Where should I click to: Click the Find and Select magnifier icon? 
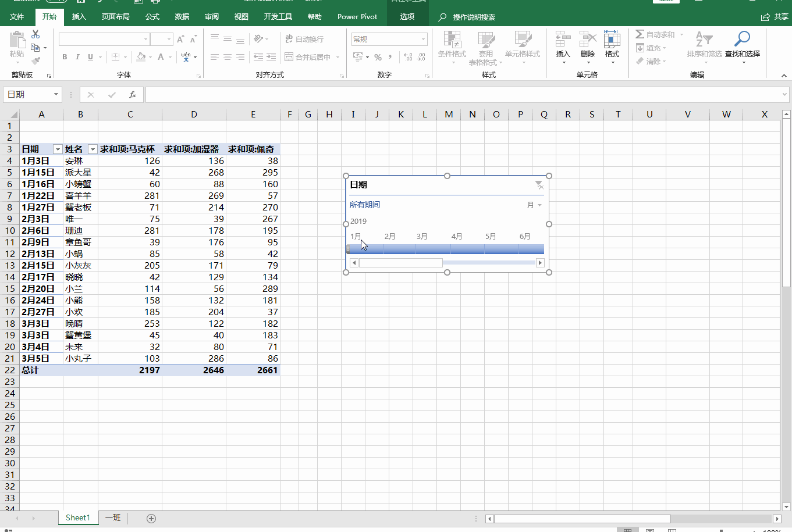(742, 40)
